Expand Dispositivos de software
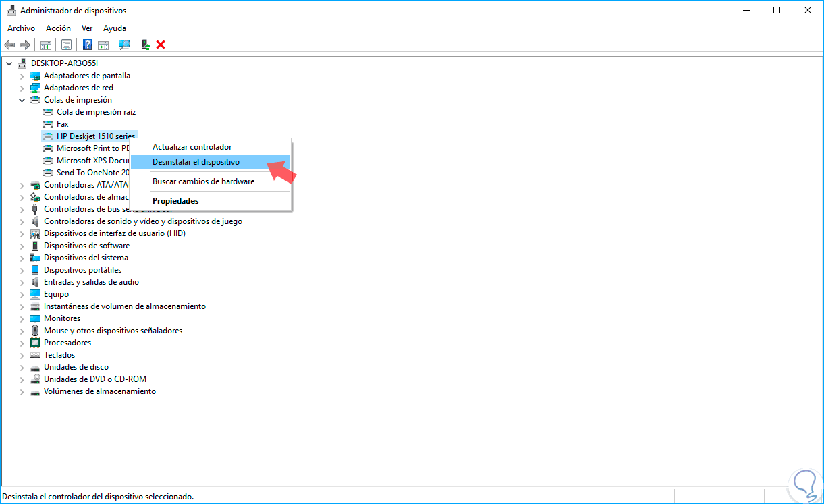Viewport: 824px width, 504px height. pos(22,246)
